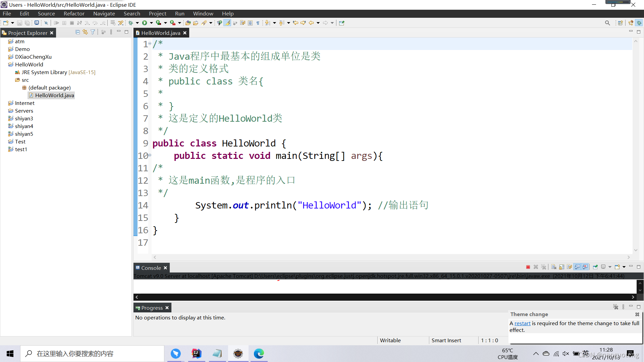The width and height of the screenshot is (644, 362).
Task: Click the green Run button in toolbar
Action: 145,23
